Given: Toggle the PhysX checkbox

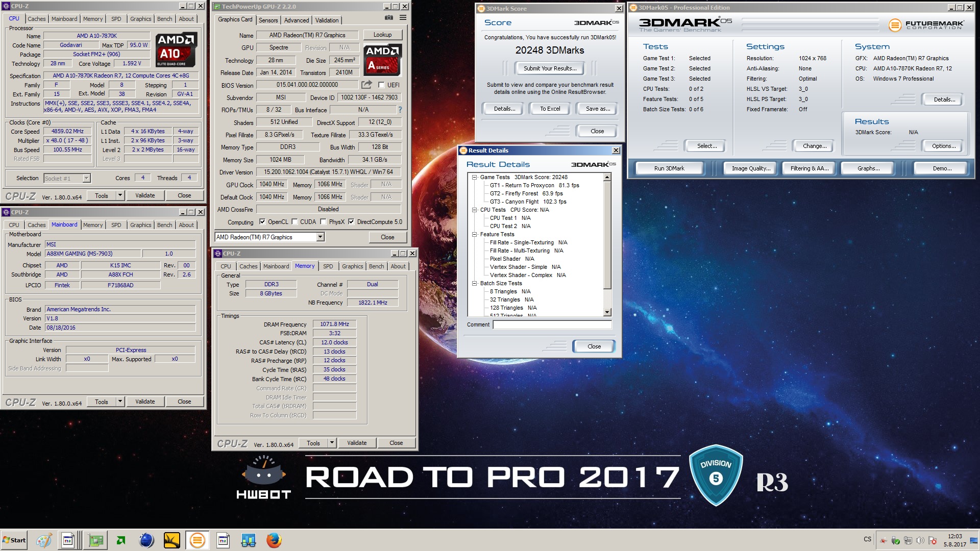Looking at the screenshot, I should 323,221.
